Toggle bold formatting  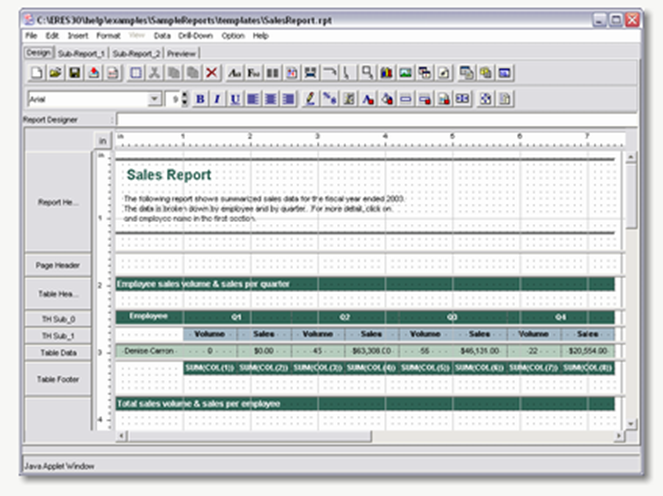[x=200, y=99]
